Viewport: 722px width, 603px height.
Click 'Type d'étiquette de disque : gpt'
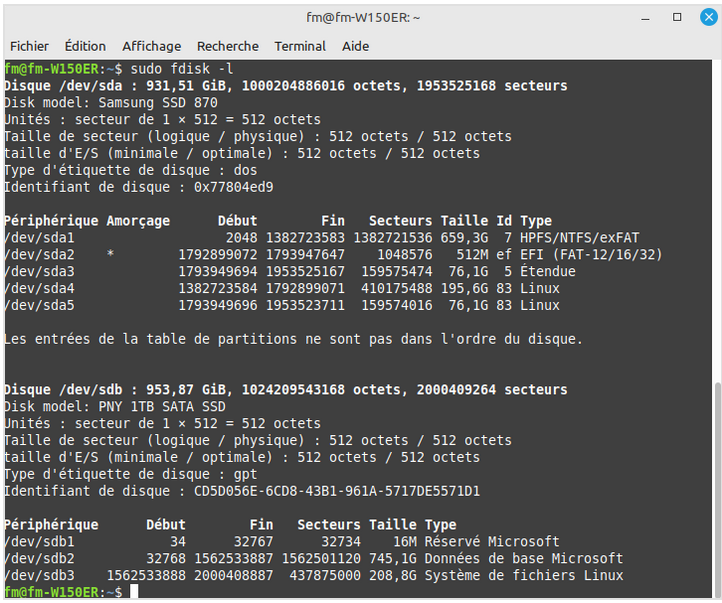pos(131,474)
